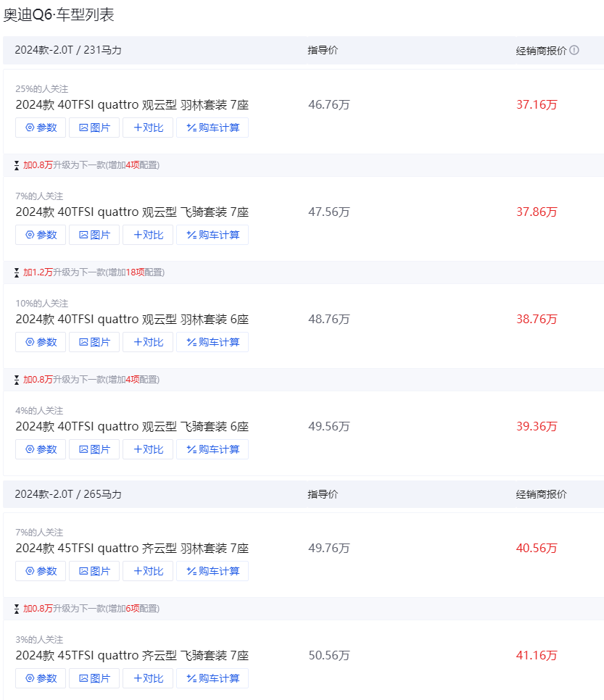
Task: Open 购车计算 for 45TFSI 飞骑套装 7座
Action: [x=212, y=678]
